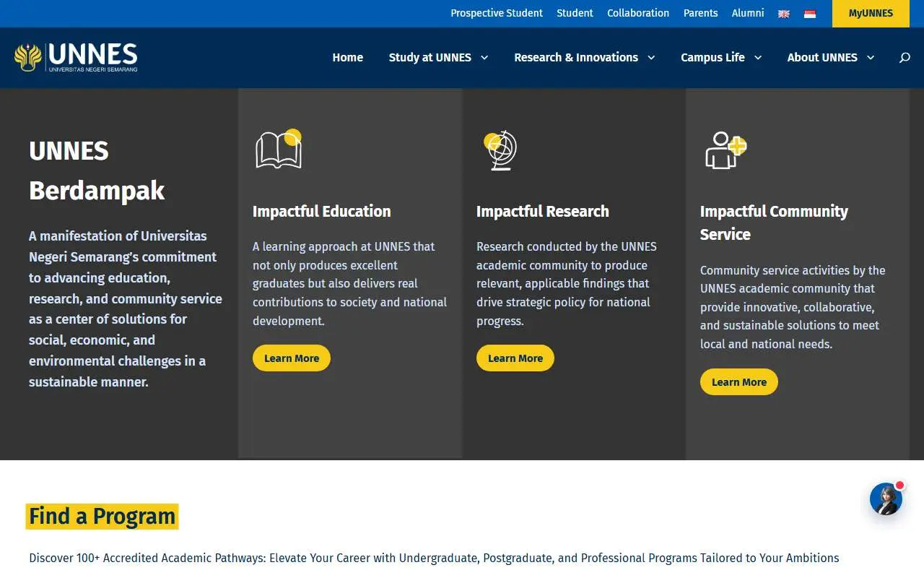Open the Prospective Student link

tap(497, 13)
